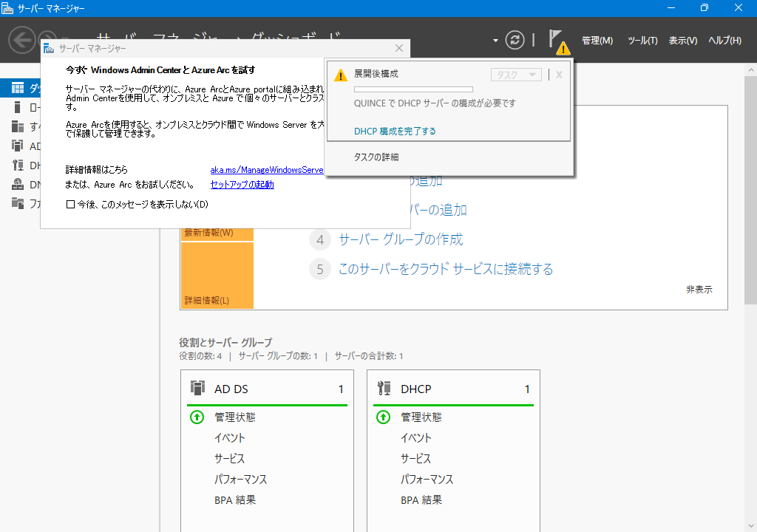Hide the welcome tile with 非表示
This screenshot has height=532, width=757.
[699, 290]
